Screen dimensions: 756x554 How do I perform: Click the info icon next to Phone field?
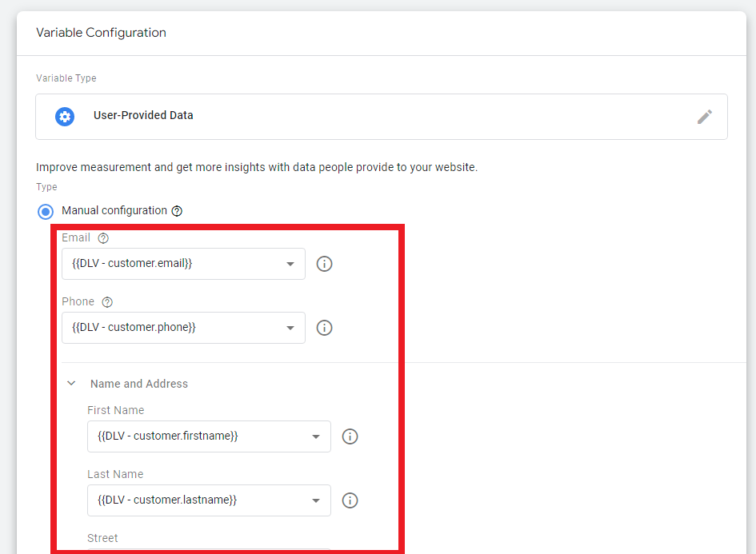[325, 328]
